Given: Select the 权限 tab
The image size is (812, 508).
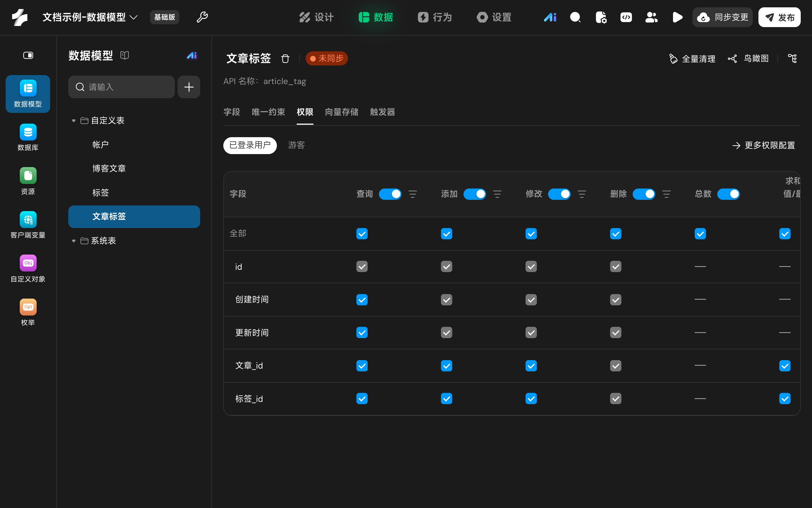Looking at the screenshot, I should click(x=305, y=112).
